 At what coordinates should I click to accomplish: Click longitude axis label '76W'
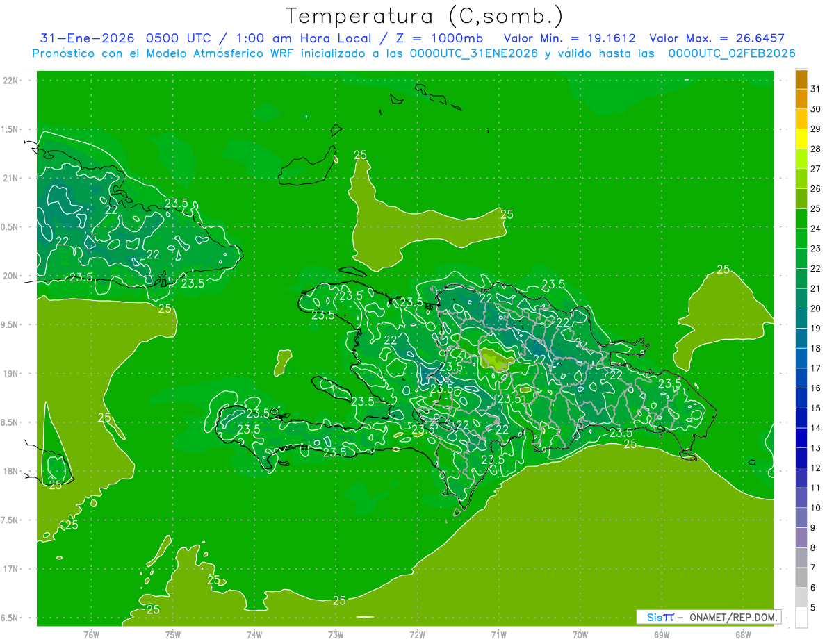tap(91, 635)
